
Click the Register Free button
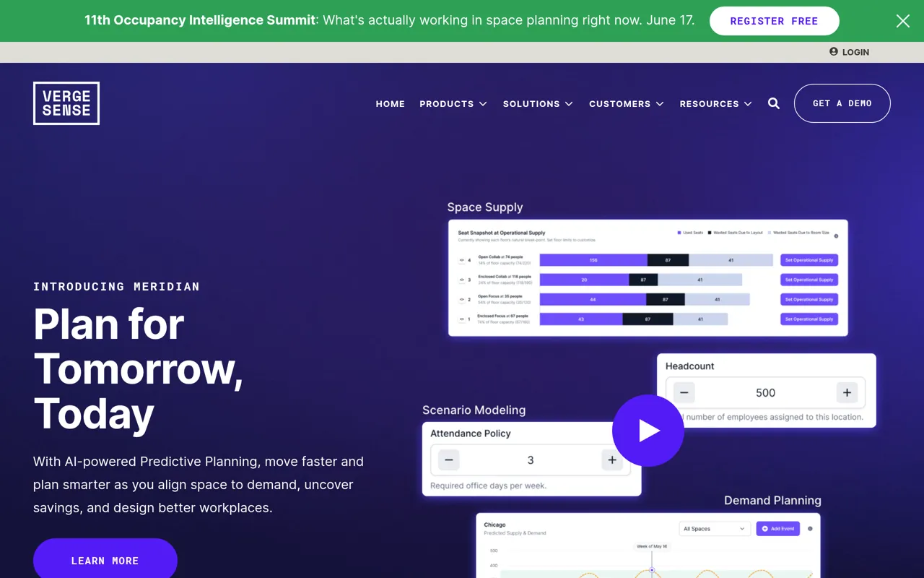775,21
